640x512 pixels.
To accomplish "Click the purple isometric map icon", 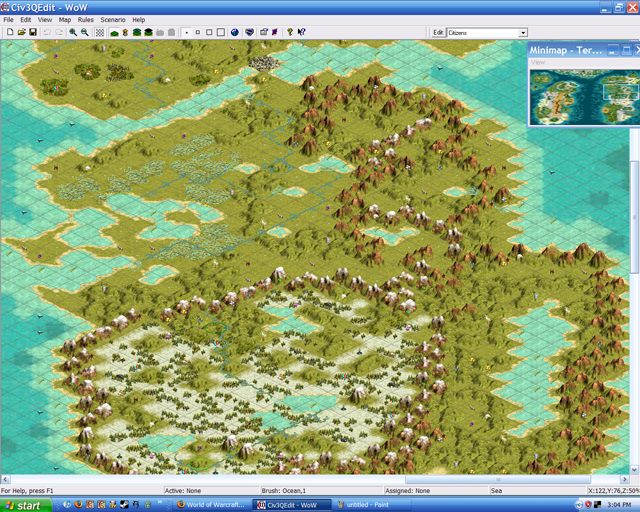I will [x=249, y=32].
